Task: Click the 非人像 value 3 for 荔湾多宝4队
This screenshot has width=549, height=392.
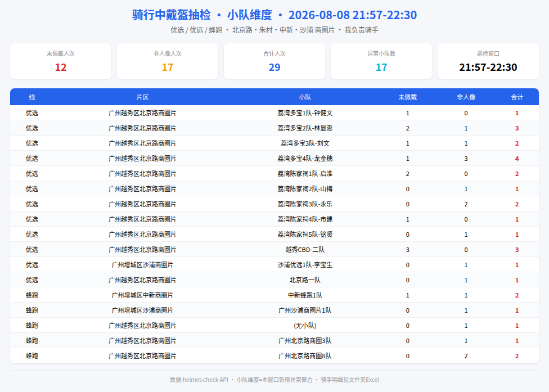Action: click(466, 159)
